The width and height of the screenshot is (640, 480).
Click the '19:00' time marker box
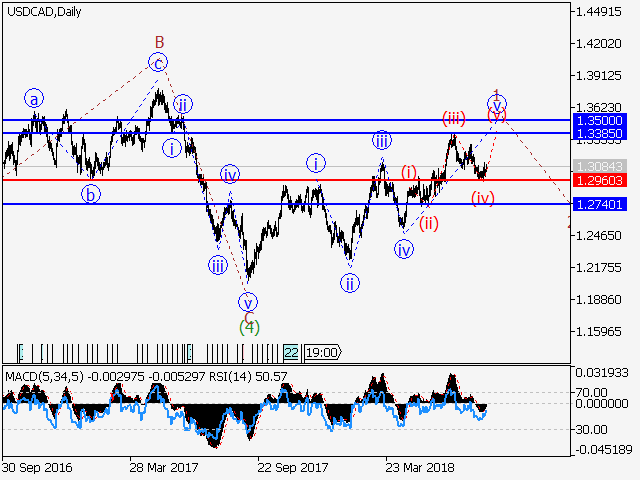click(322, 352)
